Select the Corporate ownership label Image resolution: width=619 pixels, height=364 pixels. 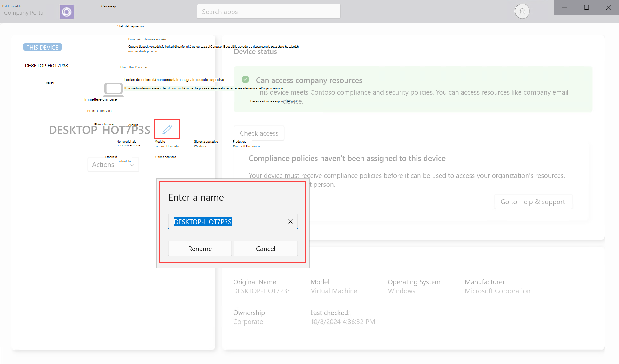pos(248,321)
